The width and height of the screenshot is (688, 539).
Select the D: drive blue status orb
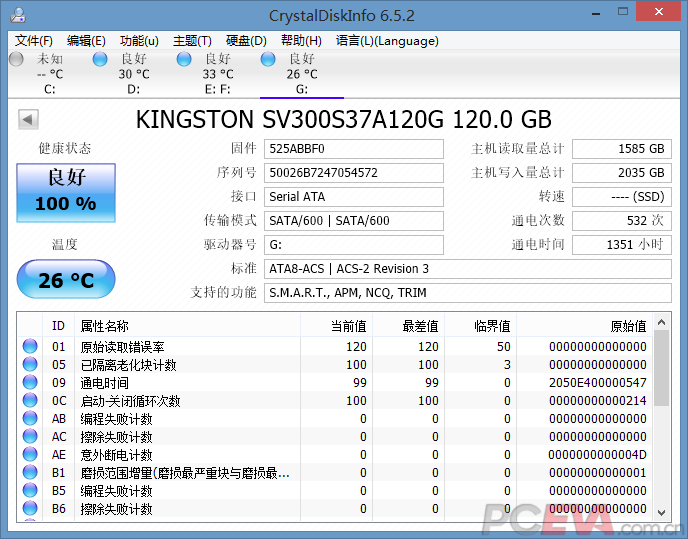(100, 59)
